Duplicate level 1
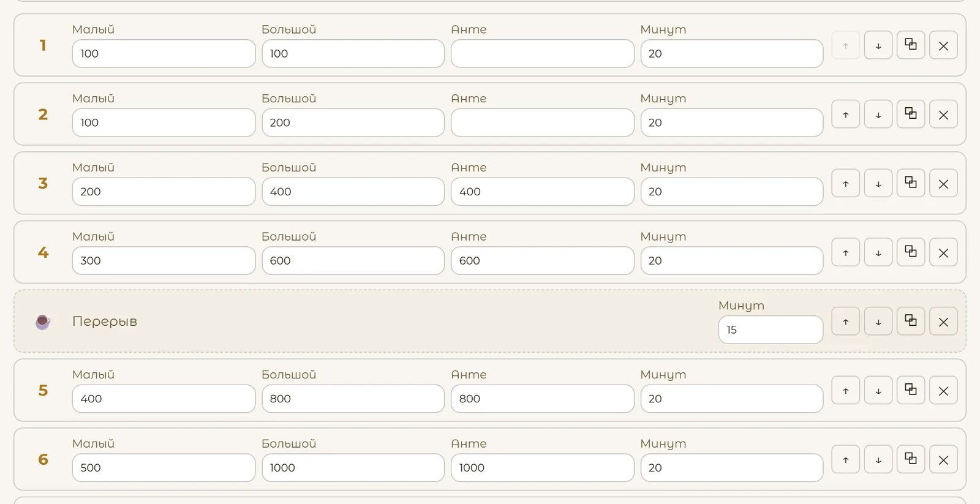Image resolution: width=980 pixels, height=504 pixels. point(911,45)
